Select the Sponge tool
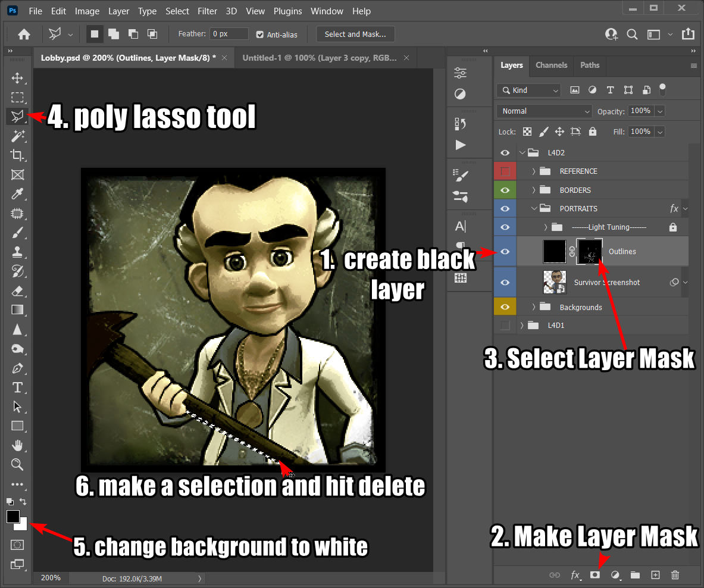This screenshot has width=704, height=588. pyautogui.click(x=17, y=349)
